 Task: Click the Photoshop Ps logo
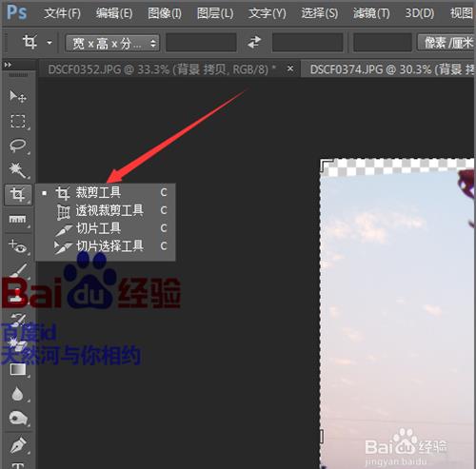[x=17, y=12]
